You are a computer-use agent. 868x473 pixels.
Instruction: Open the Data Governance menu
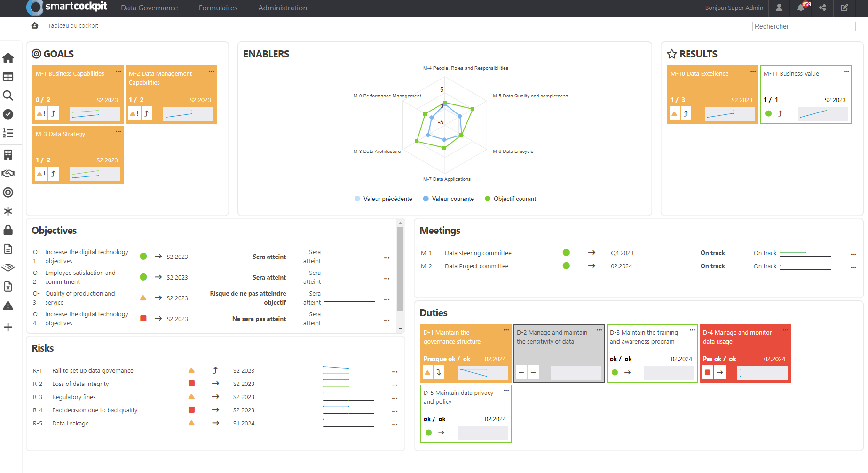149,8
